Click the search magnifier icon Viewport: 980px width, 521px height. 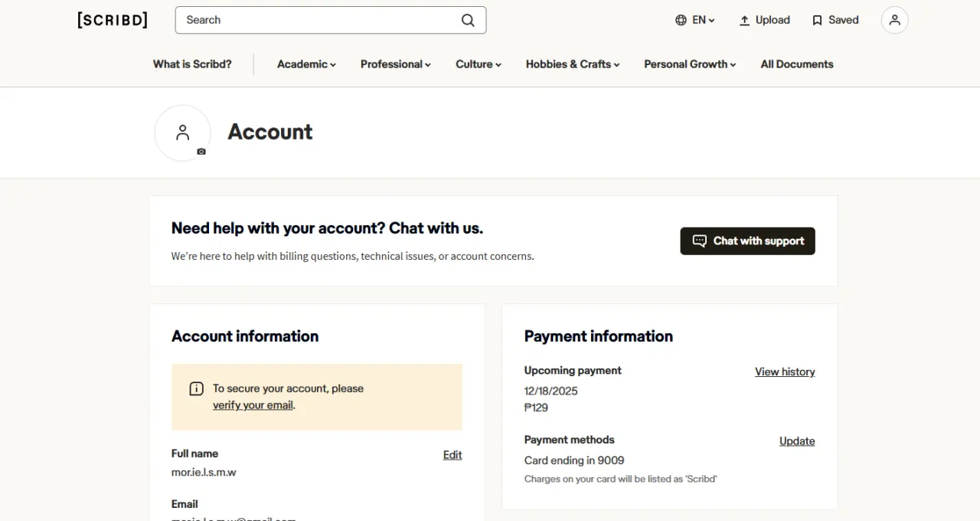[468, 20]
